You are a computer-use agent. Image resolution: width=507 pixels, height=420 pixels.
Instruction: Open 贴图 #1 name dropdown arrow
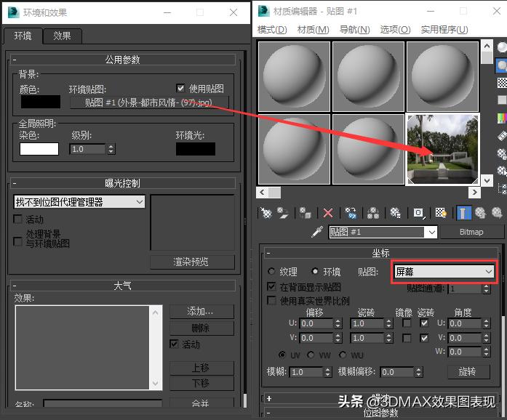pos(431,232)
